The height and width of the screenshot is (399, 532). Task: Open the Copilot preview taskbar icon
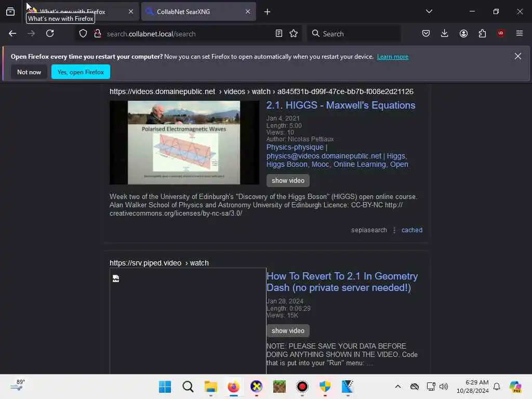[515, 387]
